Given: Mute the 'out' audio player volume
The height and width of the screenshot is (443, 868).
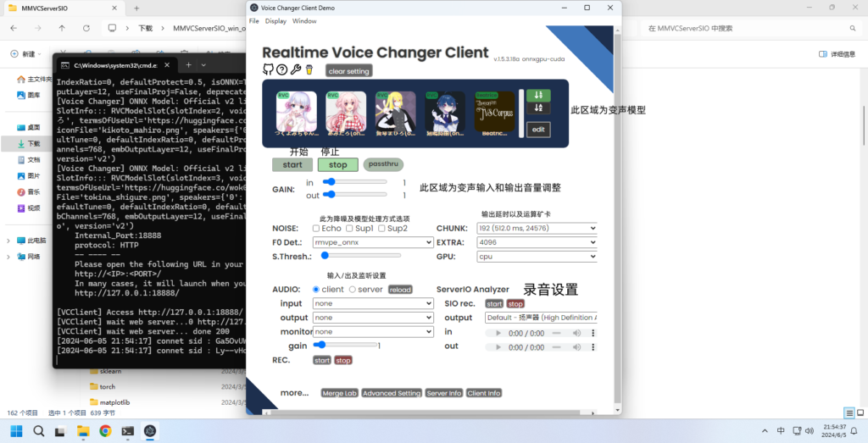Looking at the screenshot, I should (x=576, y=347).
